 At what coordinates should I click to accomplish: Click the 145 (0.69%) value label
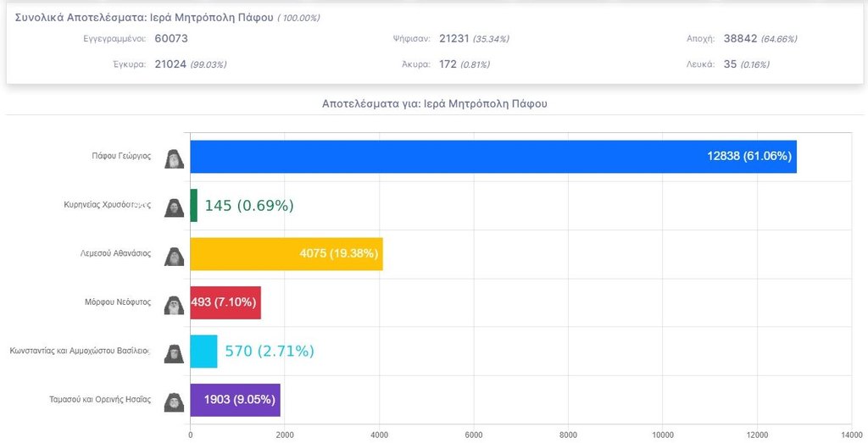[x=249, y=206]
